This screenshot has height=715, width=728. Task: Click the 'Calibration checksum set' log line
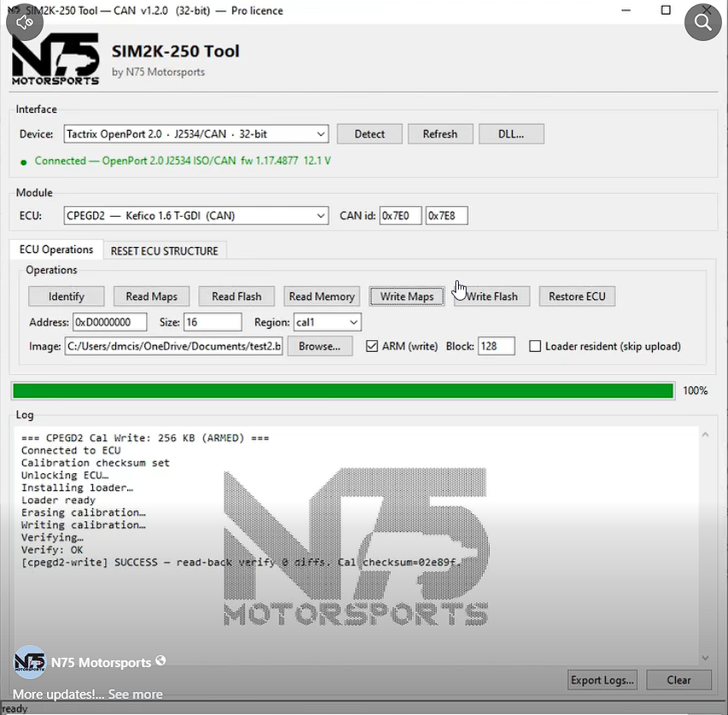click(x=95, y=463)
